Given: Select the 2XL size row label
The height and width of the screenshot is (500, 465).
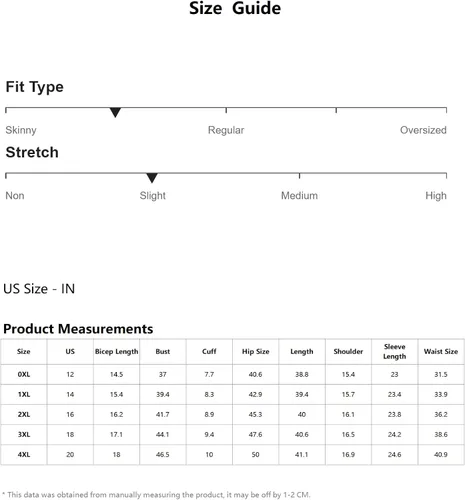Looking at the screenshot, I should click(x=24, y=414).
